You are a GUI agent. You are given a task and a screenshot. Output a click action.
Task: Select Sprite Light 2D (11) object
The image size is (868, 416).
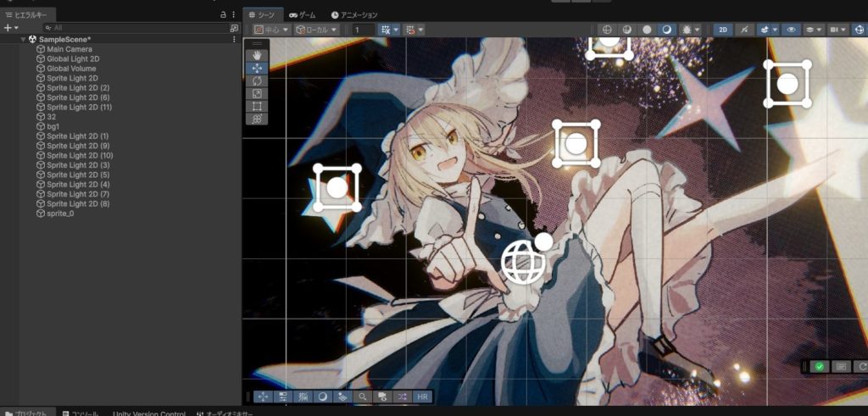coord(79,108)
